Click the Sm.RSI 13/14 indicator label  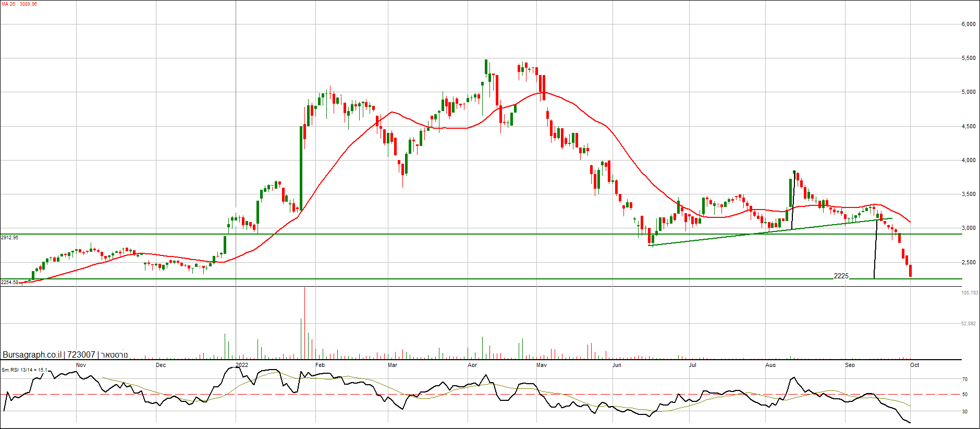click(x=24, y=370)
